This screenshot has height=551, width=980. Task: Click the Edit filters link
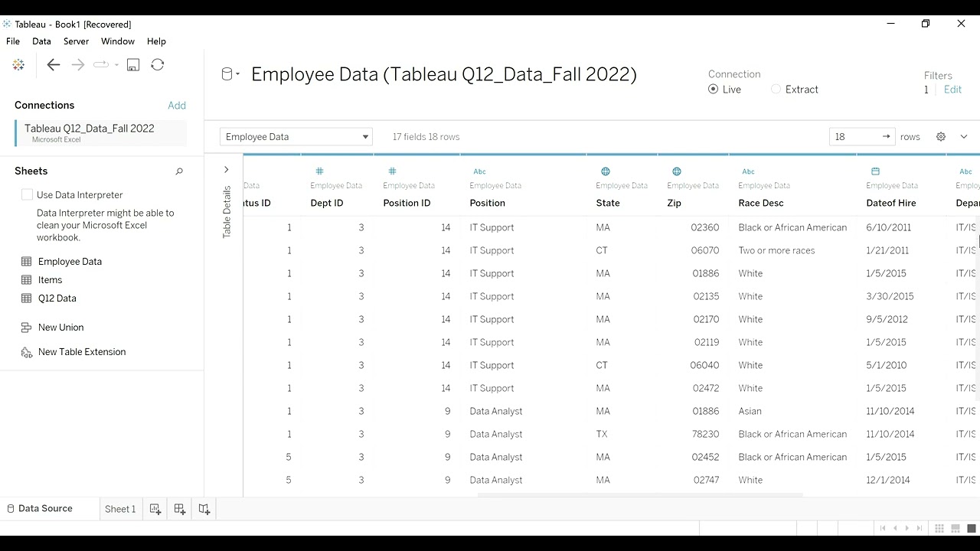[x=952, y=90]
